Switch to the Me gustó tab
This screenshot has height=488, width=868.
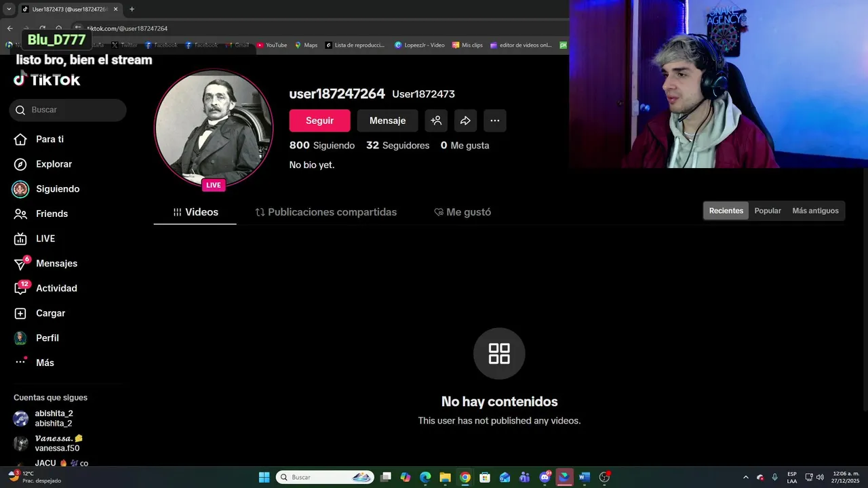click(462, 212)
